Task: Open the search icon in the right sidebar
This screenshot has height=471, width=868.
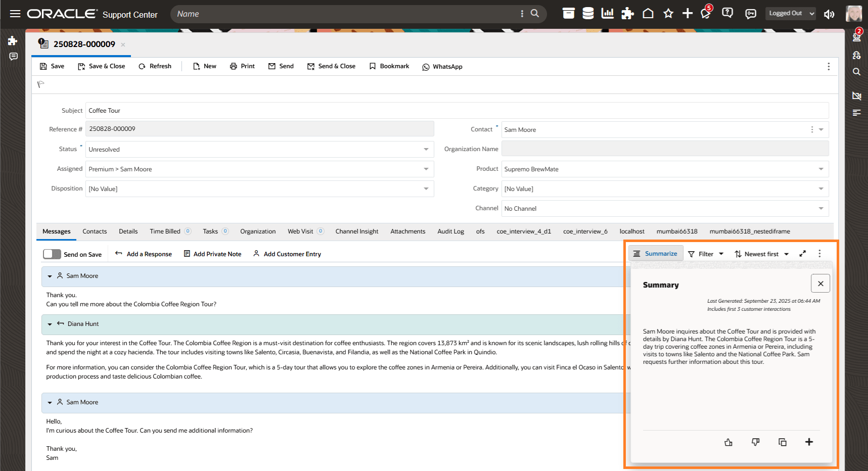Action: [856, 72]
